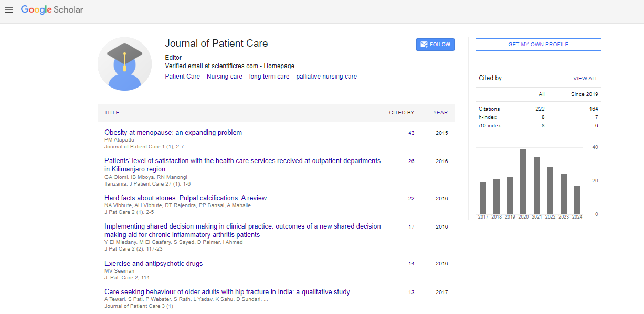Click citation count 43
The image size is (644, 314).
pyautogui.click(x=411, y=133)
